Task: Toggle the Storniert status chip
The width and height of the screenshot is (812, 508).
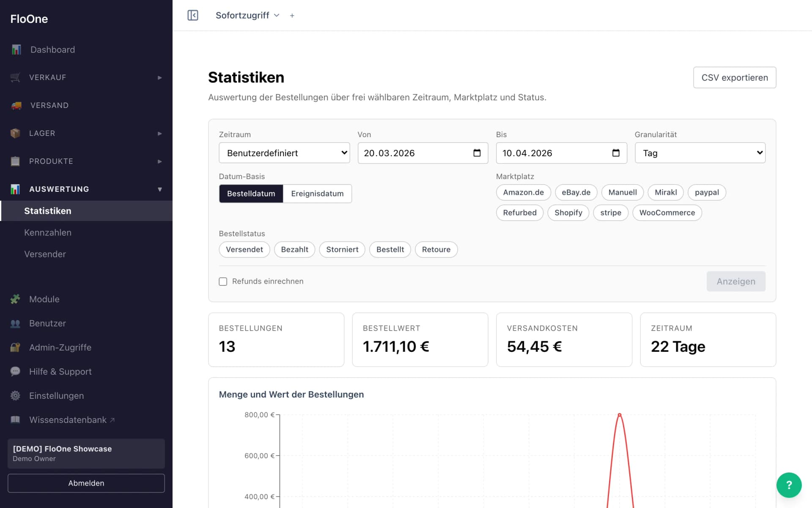Action: [x=342, y=249]
